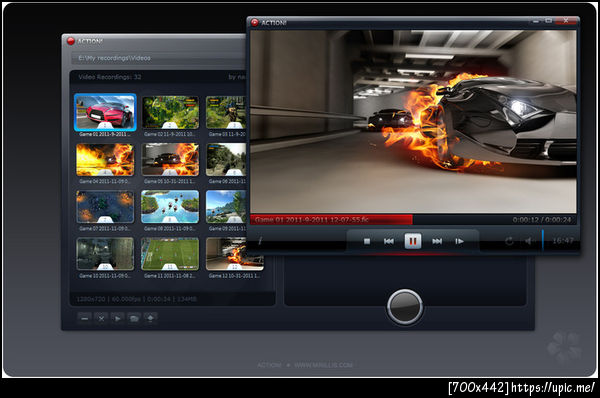
Task: Select the Game 10 recording thumbnail
Action: click(x=105, y=254)
